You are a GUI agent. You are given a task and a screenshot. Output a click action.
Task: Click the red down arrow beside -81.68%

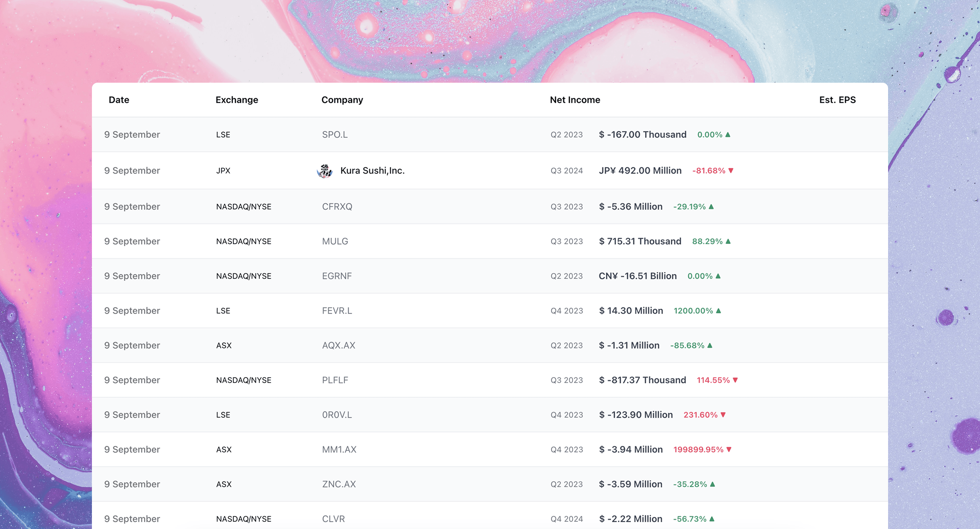tap(731, 171)
